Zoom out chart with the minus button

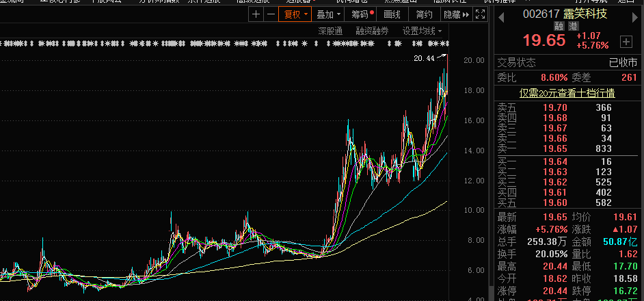pyautogui.click(x=270, y=14)
